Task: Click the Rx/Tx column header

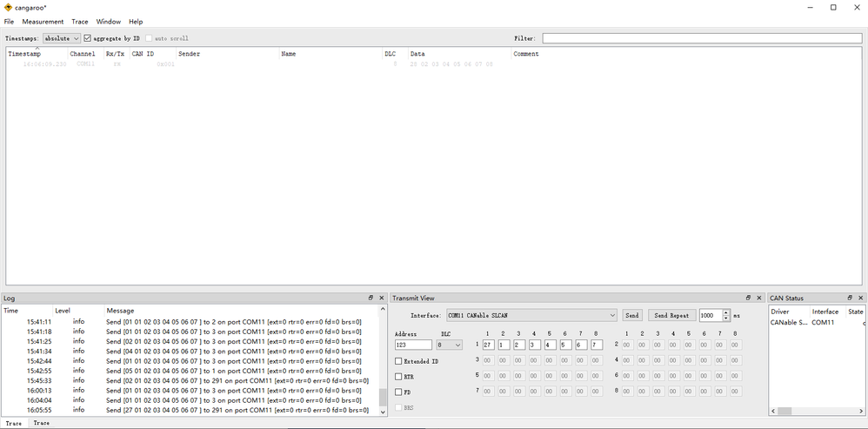Action: click(x=117, y=54)
